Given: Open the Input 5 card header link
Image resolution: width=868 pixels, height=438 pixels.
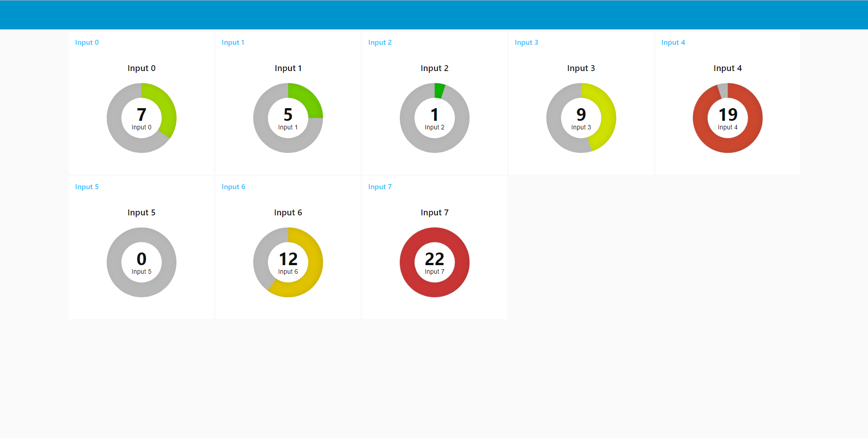Looking at the screenshot, I should tap(87, 186).
